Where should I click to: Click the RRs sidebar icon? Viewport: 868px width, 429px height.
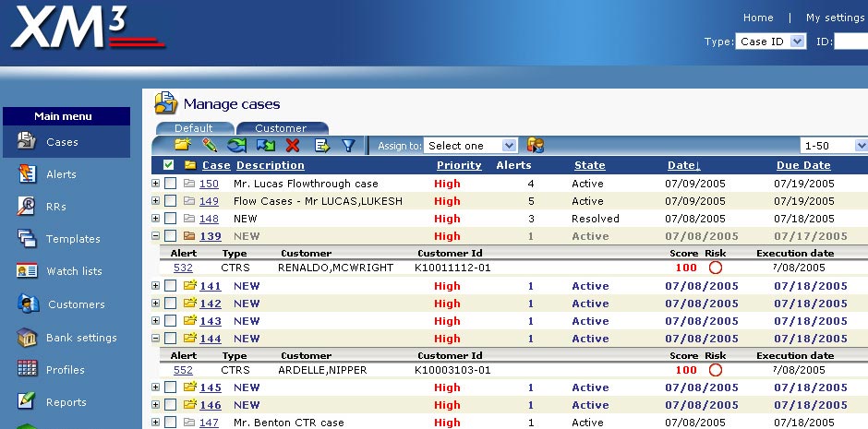[x=26, y=206]
